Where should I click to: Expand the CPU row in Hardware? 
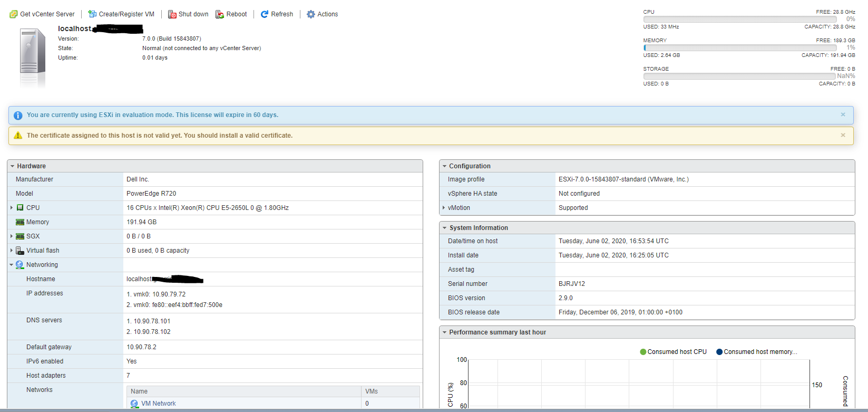coord(12,208)
